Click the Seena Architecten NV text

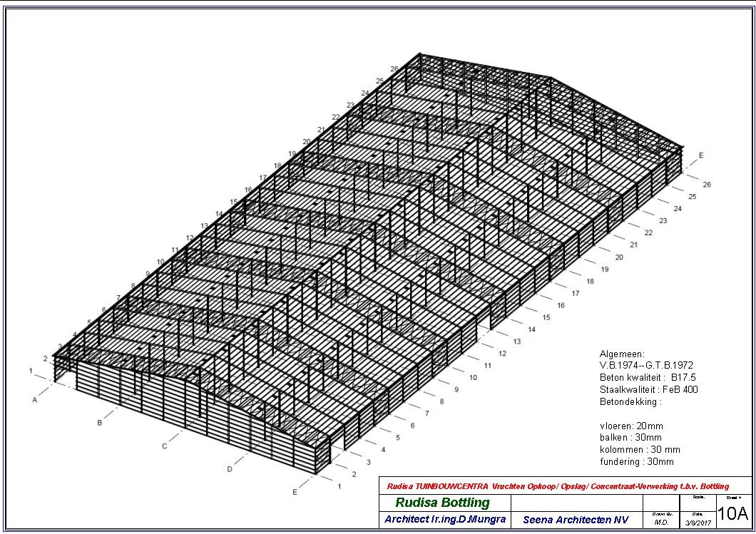[576, 520]
